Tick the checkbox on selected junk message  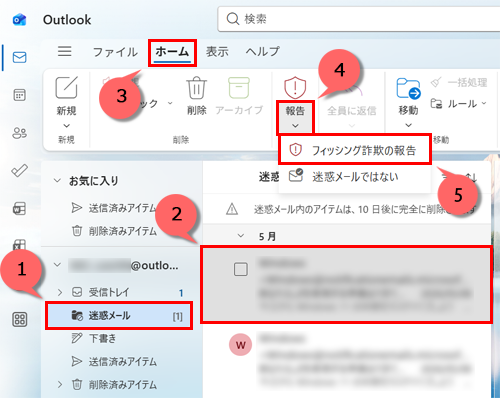[241, 269]
